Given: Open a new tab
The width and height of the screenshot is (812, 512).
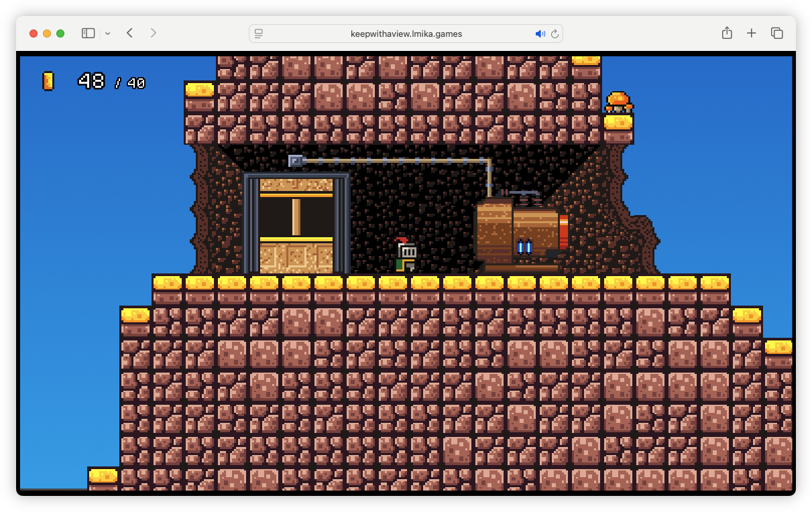Looking at the screenshot, I should pos(752,33).
